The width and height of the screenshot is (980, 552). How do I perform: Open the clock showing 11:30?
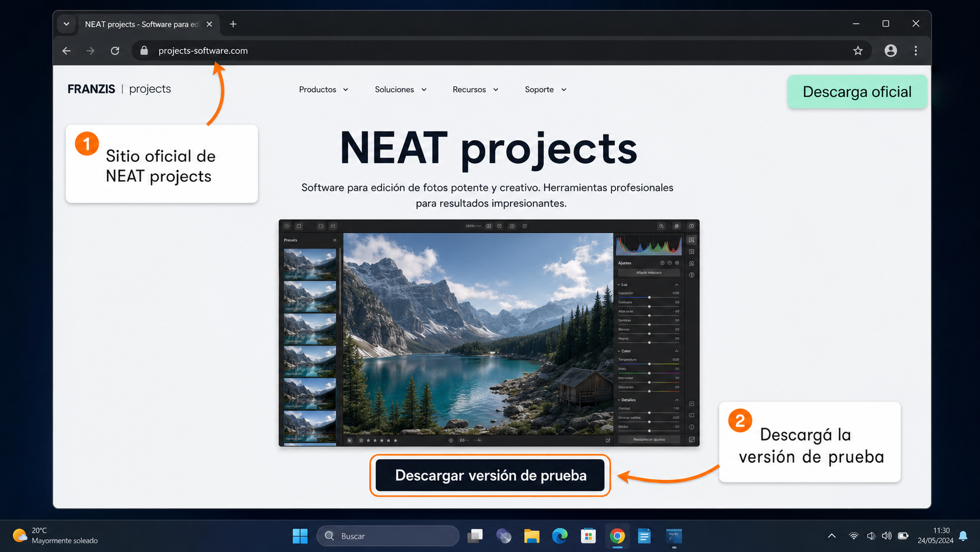(x=935, y=536)
